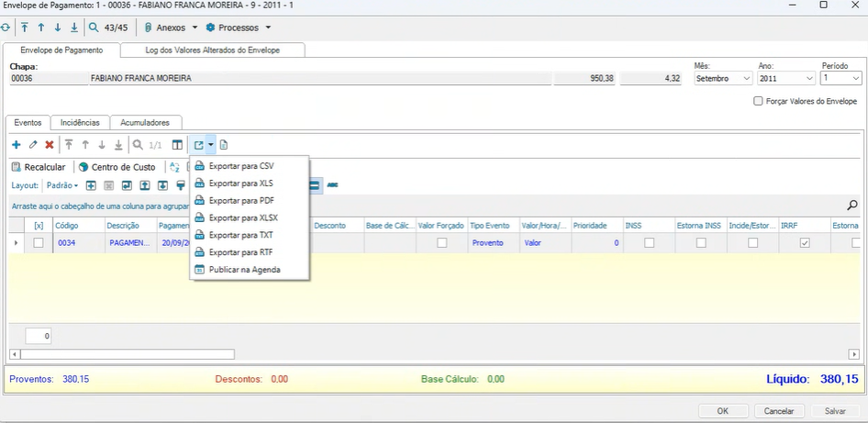The height and width of the screenshot is (423, 868).
Task: Choose Exportar para PDF
Action: tap(249, 200)
